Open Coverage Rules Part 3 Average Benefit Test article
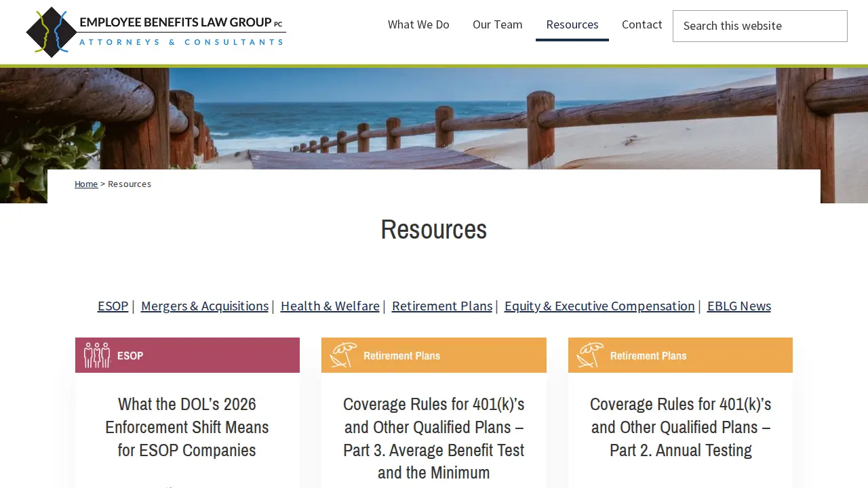 [434, 439]
